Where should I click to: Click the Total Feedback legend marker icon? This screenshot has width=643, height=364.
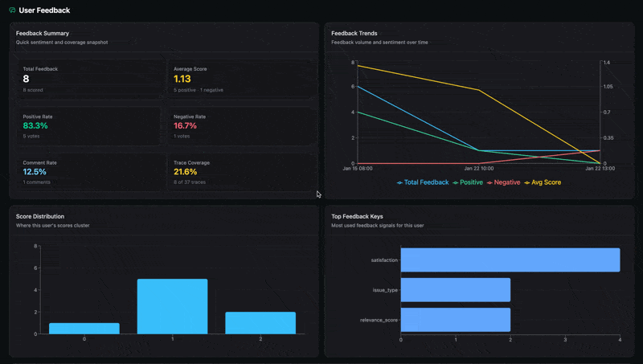click(x=399, y=183)
